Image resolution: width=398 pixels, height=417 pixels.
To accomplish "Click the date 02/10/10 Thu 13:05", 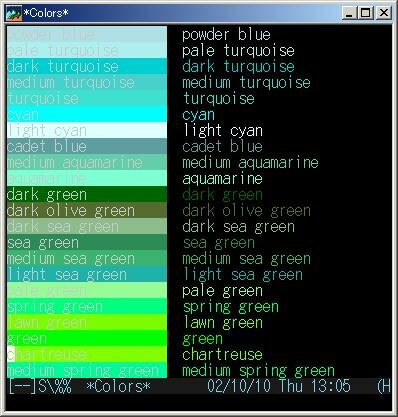I will point(279,386).
